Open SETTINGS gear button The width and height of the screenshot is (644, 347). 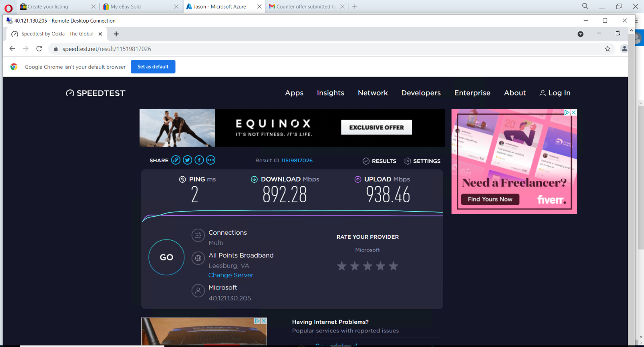pos(422,161)
